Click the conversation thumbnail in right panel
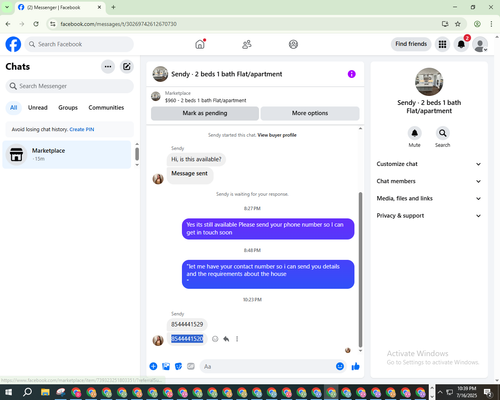The image size is (500, 400). click(x=429, y=82)
